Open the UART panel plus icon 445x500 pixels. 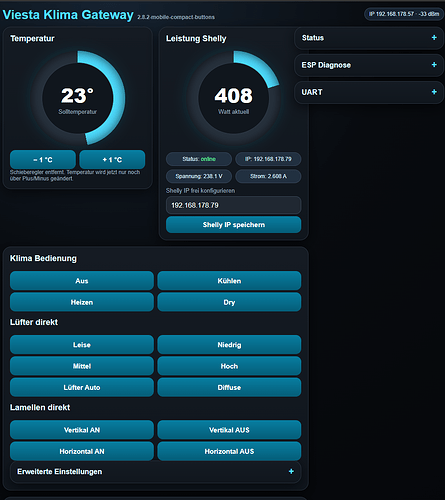click(434, 92)
